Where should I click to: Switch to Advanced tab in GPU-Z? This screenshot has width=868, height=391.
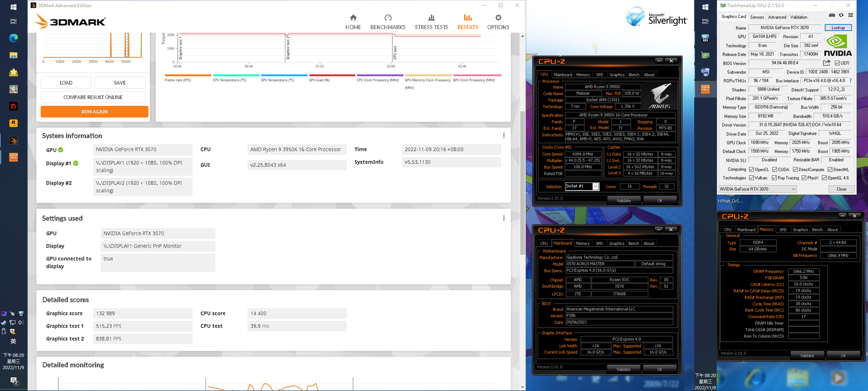point(777,17)
